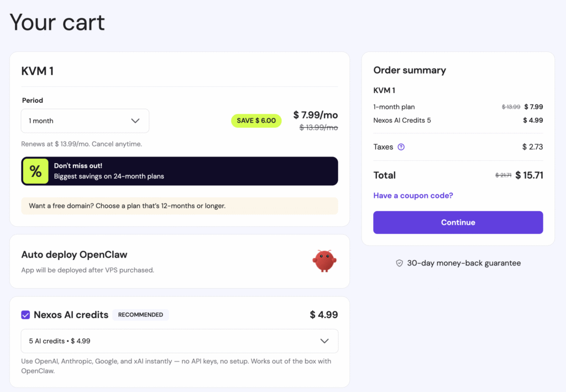This screenshot has width=566, height=392.
Task: Click the Taxes info question mark icon
Action: [401, 147]
